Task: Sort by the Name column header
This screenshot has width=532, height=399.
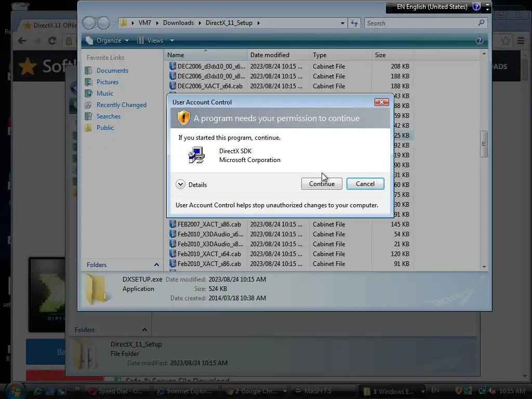Action: tap(206, 55)
